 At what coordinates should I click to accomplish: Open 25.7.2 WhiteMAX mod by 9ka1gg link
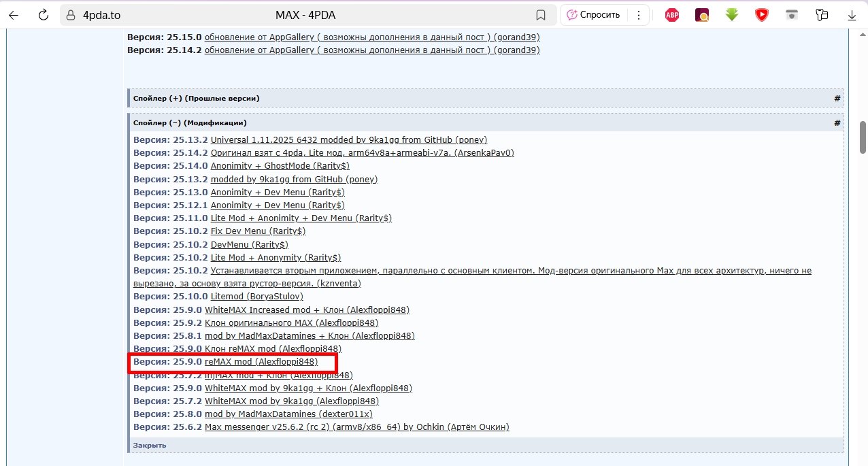pos(292,401)
